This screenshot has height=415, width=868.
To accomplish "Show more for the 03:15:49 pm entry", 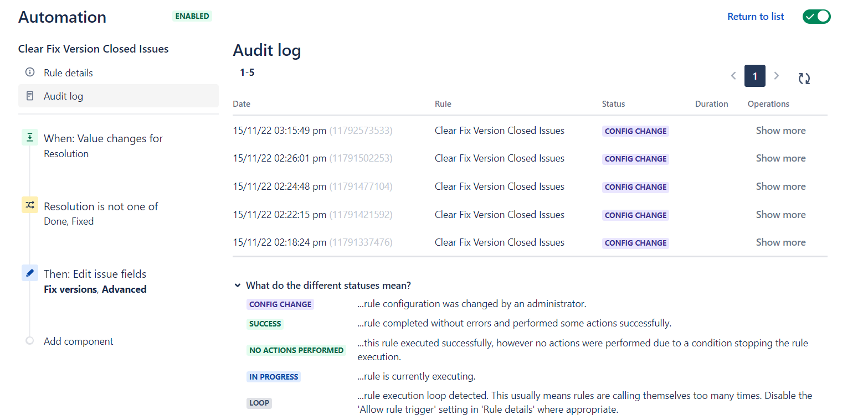I will (x=780, y=130).
